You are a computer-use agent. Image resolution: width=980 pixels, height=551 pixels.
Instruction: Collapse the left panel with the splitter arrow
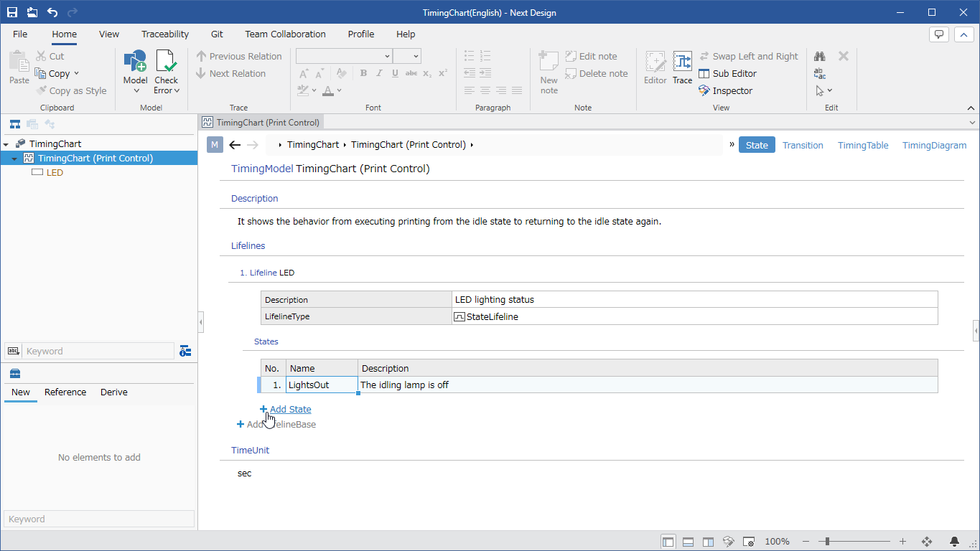pyautogui.click(x=200, y=323)
